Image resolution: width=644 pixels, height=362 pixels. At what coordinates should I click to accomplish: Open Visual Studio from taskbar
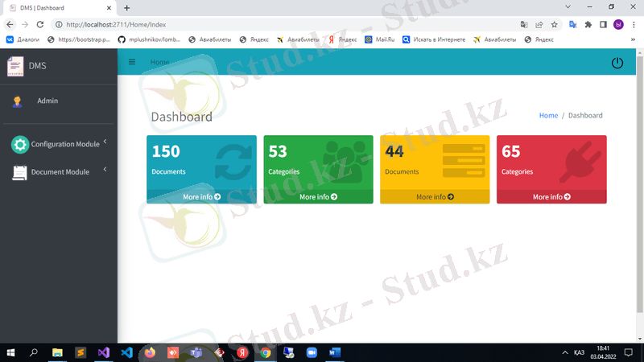[104, 352]
